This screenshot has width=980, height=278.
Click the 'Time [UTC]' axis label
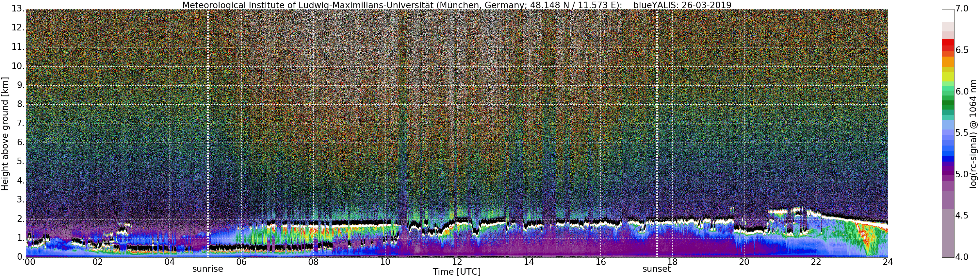point(457,272)
